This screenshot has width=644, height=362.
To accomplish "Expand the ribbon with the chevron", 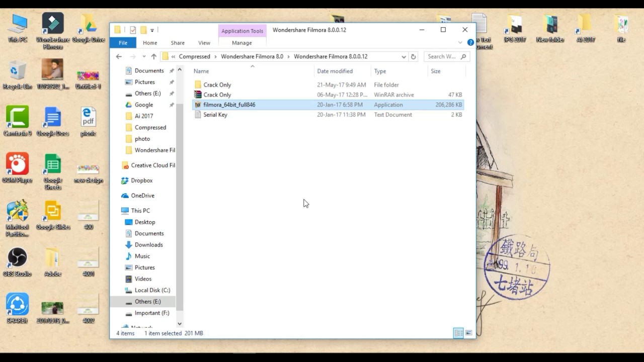I will point(460,43).
